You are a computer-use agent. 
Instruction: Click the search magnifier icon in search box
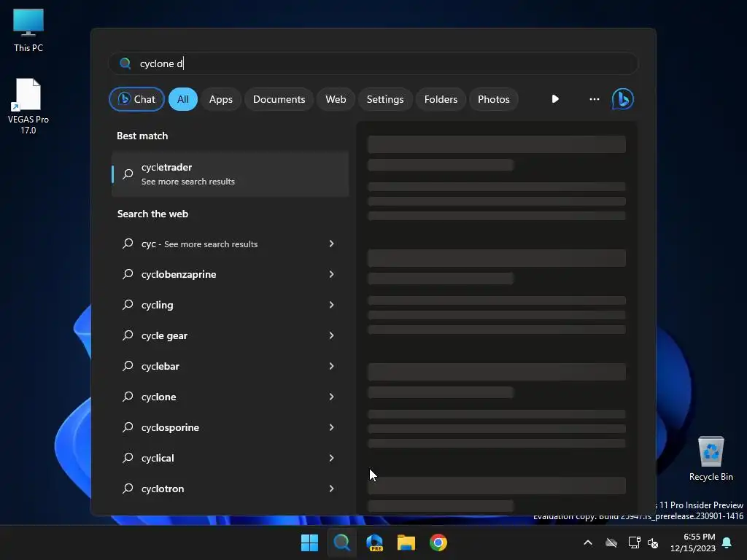tap(125, 63)
